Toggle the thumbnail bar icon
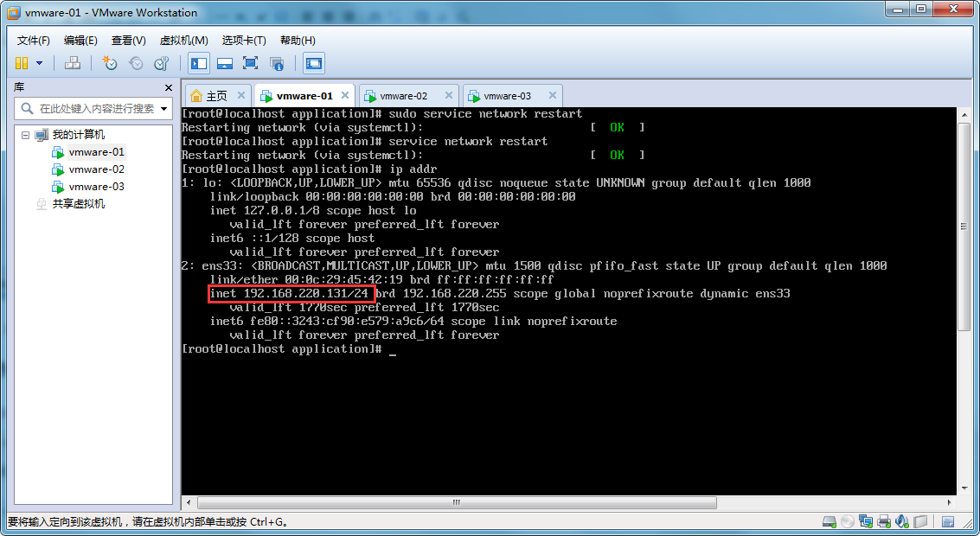 225,63
